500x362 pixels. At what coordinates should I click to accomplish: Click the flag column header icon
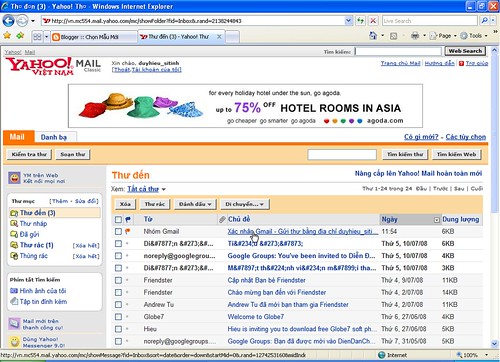[128, 219]
